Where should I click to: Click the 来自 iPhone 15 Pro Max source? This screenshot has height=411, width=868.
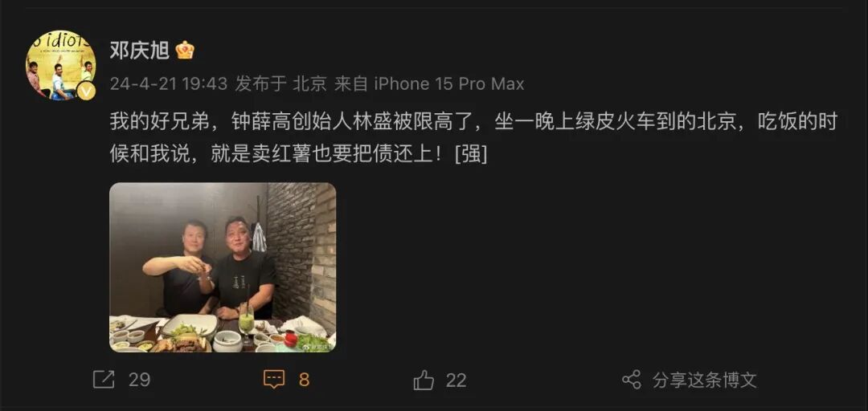pyautogui.click(x=429, y=83)
